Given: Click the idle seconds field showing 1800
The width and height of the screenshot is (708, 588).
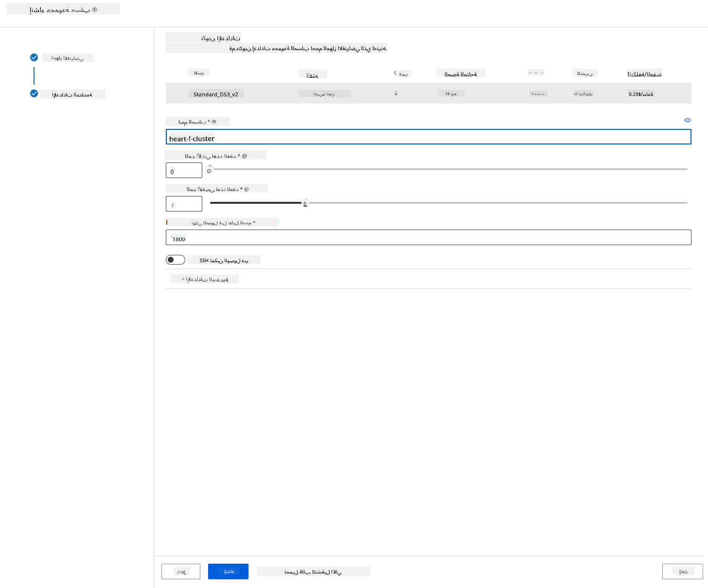Looking at the screenshot, I should (428, 237).
